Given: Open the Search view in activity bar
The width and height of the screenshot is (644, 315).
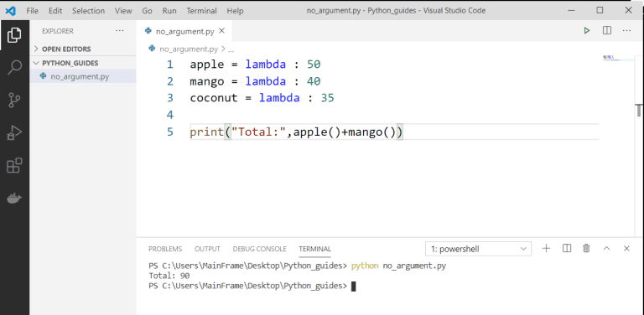Looking at the screenshot, I should (14, 68).
